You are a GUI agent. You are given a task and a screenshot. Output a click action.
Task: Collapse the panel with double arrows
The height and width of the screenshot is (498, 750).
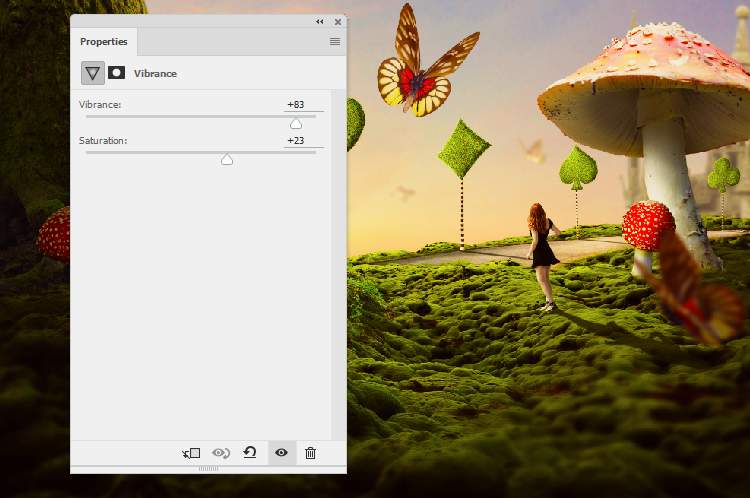320,22
